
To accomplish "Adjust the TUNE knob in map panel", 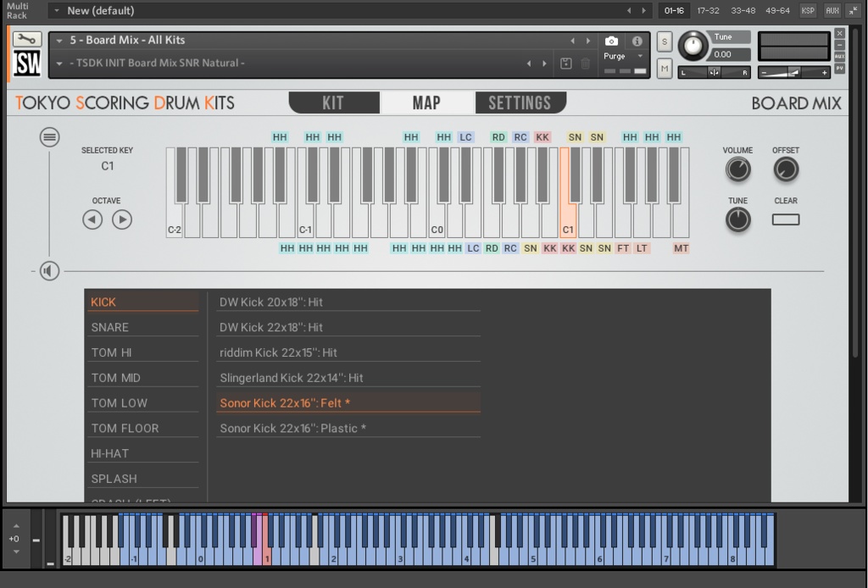I will (x=738, y=219).
